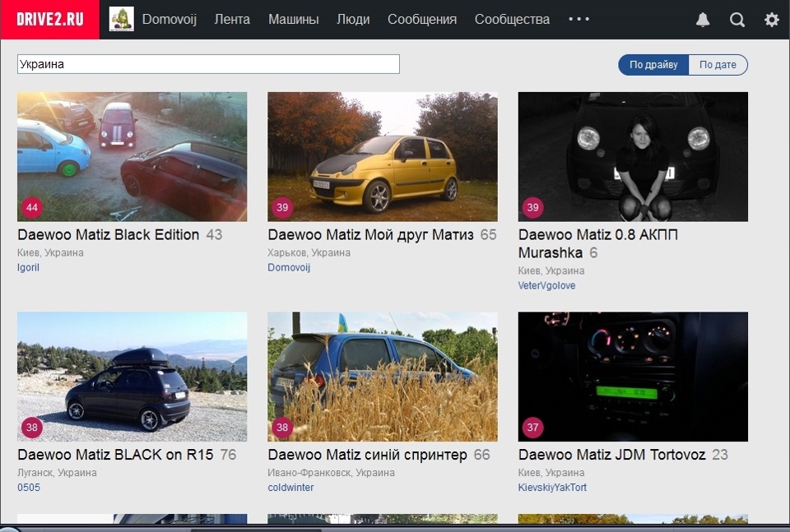Click count 76 beside BLACK on R15
Viewport: 790px width, 532px height.
228,455
